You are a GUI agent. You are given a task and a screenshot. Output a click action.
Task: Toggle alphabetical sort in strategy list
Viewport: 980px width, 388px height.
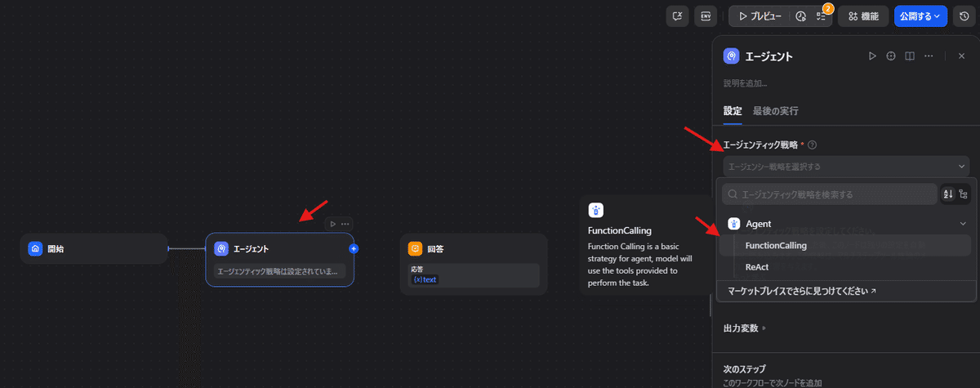pyautogui.click(x=947, y=194)
